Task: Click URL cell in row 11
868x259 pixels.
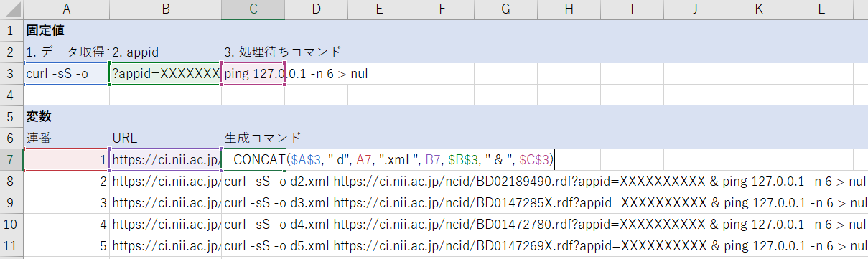Action: pos(166,246)
